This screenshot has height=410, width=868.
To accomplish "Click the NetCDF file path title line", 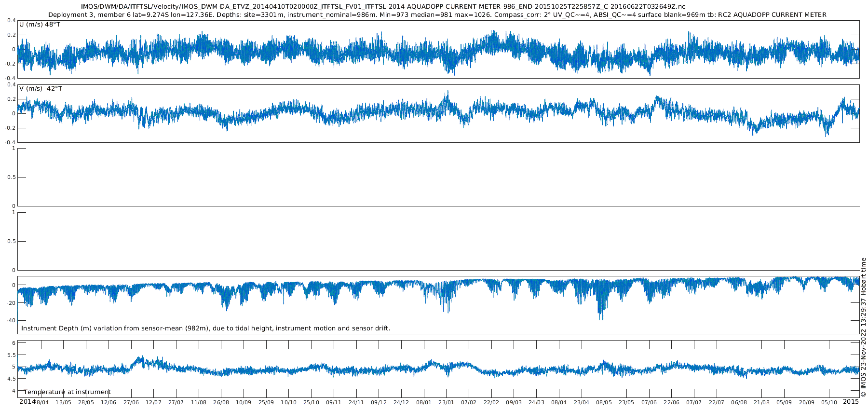I will click(383, 7).
